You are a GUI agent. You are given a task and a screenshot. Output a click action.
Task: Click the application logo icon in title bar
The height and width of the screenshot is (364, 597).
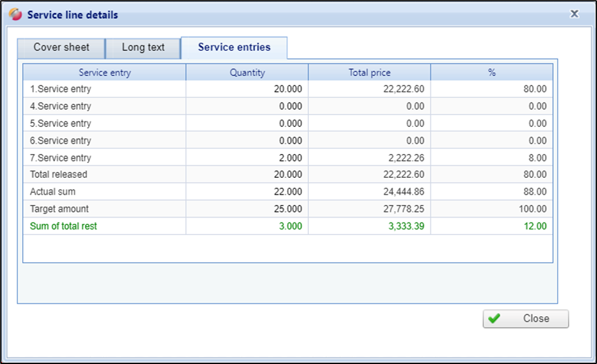point(16,14)
